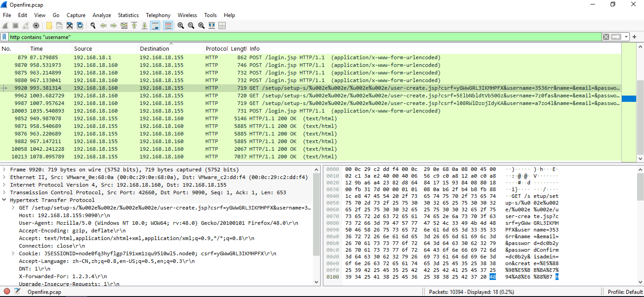The width and height of the screenshot is (644, 297).
Task: Jump to the last packet icon
Action: pos(145,26)
